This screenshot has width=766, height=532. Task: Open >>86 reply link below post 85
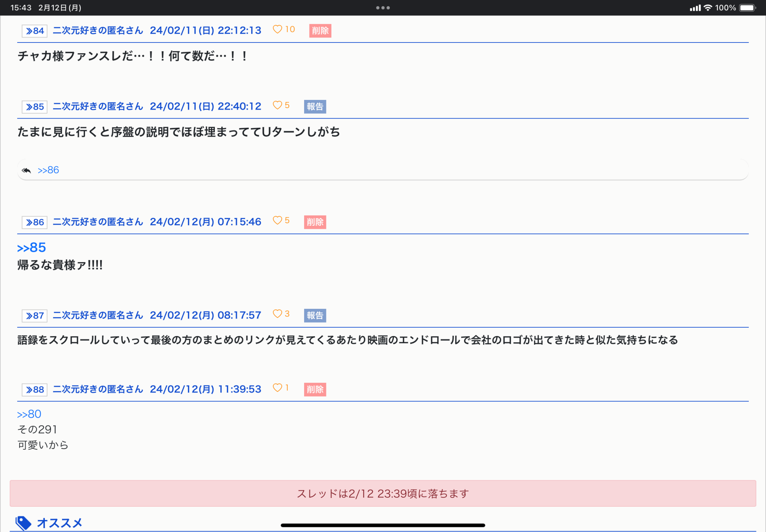coord(48,170)
